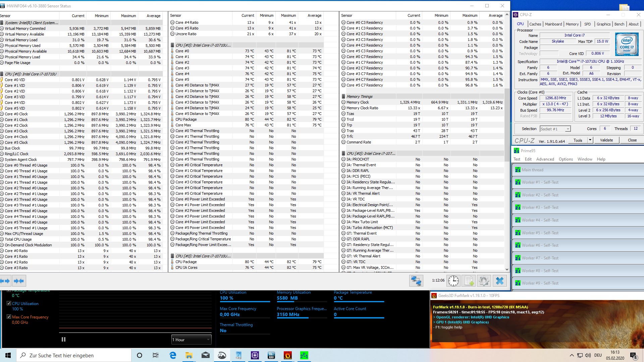Viewport: 644px width, 362px height.
Task: Click the collapse columns arrows icon
Action: (x=19, y=281)
